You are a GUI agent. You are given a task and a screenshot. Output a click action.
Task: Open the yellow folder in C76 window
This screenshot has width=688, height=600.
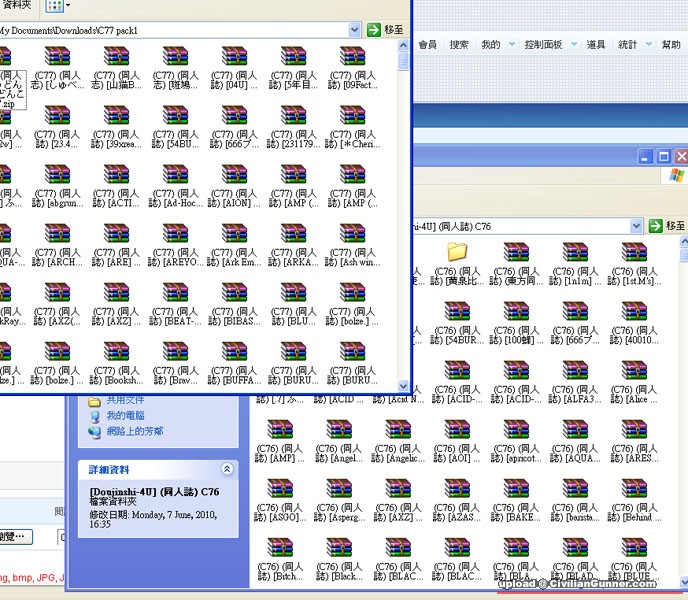pyautogui.click(x=457, y=251)
